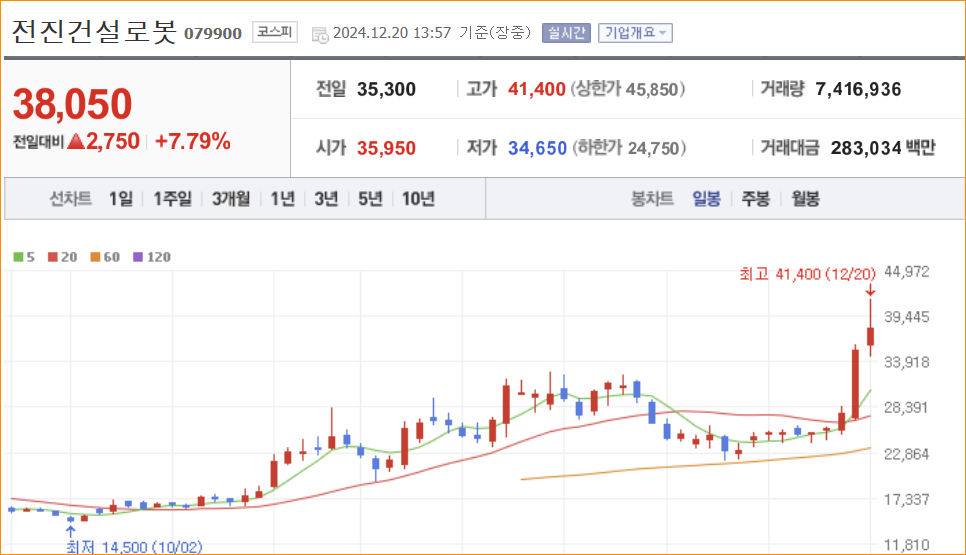Click the 하한가 24,750 text
Screen dimensions: 966x555
click(628, 148)
